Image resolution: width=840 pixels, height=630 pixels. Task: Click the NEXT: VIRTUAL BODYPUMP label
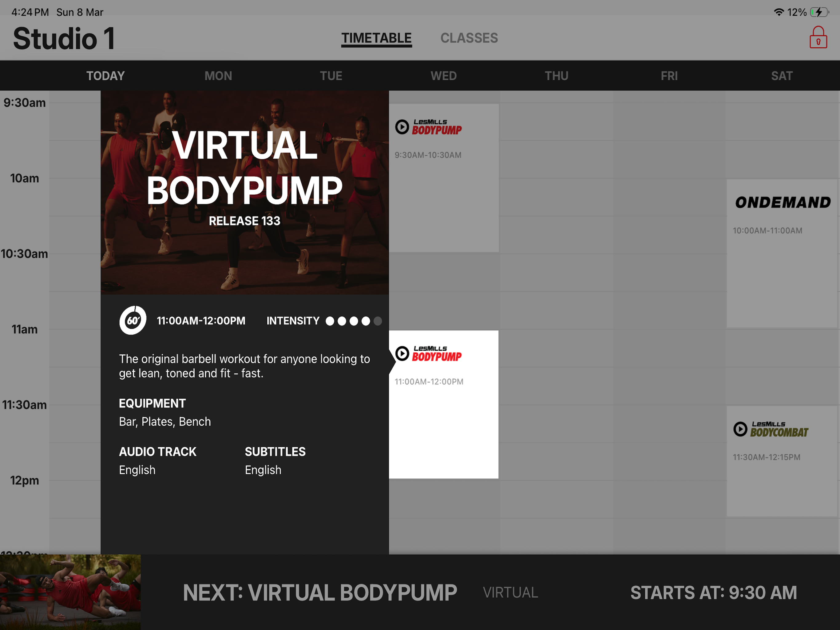tap(320, 592)
